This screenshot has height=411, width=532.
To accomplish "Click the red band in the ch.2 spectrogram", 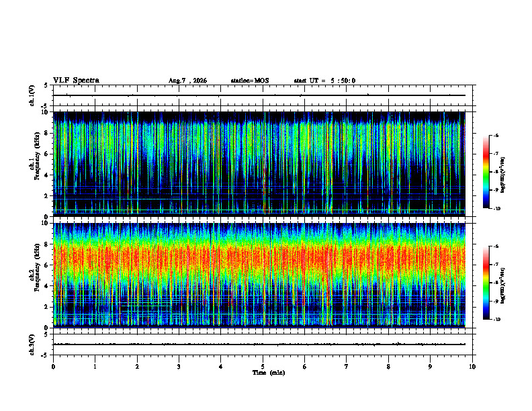I will [x=259, y=259].
